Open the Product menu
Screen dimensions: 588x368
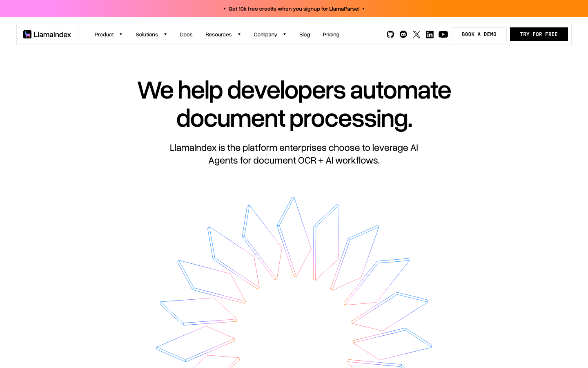pos(104,34)
